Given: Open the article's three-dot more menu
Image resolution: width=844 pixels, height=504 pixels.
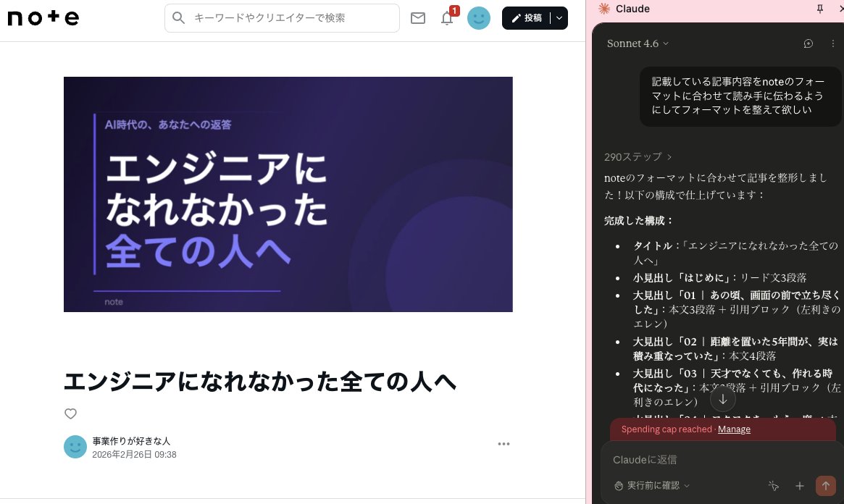Looking at the screenshot, I should [504, 444].
